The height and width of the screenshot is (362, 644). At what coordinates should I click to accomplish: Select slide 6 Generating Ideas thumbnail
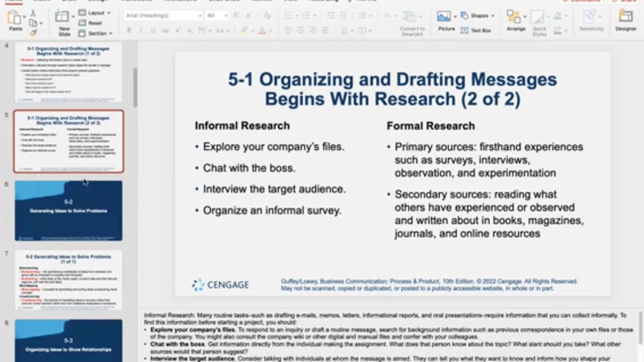[68, 210]
